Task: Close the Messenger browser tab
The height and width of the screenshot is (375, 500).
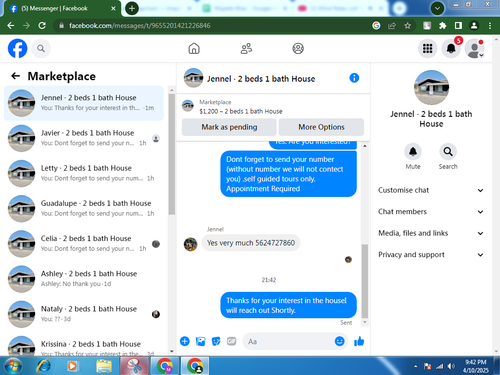Action: tap(113, 9)
